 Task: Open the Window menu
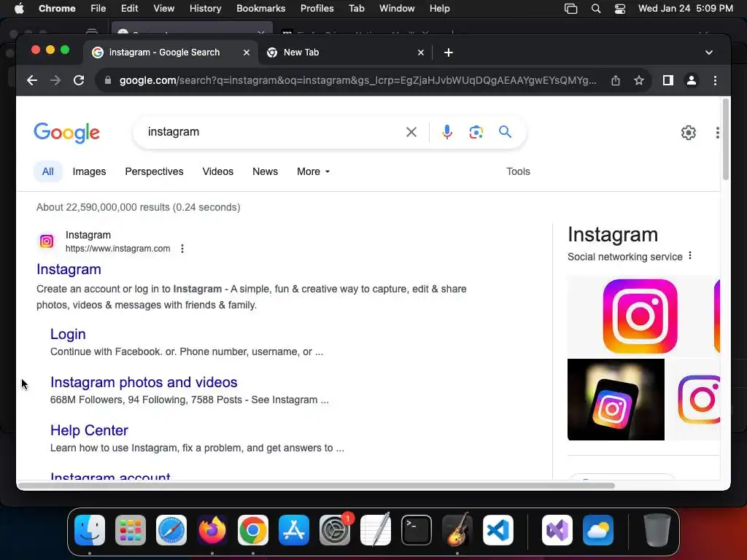[397, 9]
